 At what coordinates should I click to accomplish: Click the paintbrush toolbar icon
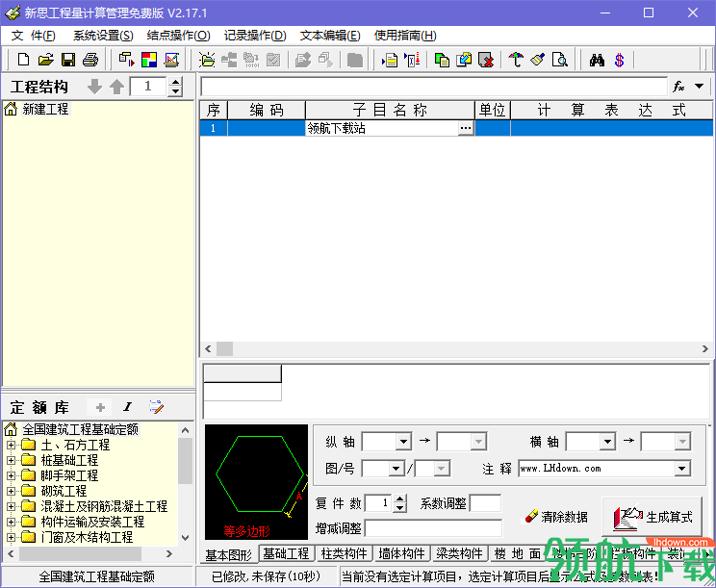(x=538, y=60)
